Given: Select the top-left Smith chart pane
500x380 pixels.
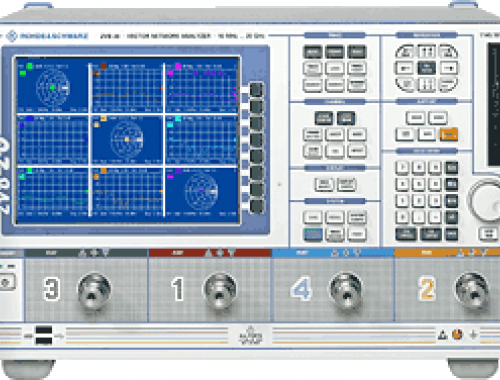Looking at the screenshot, I should (52, 86).
